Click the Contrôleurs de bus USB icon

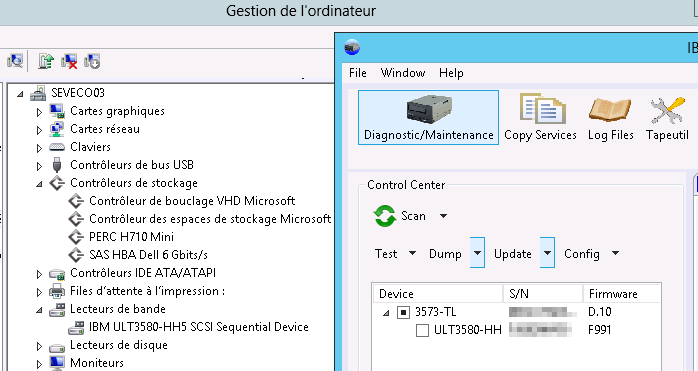pos(57,165)
